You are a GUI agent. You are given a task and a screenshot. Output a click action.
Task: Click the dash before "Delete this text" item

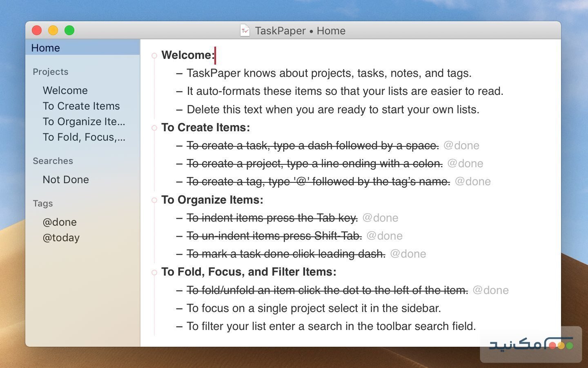(179, 109)
